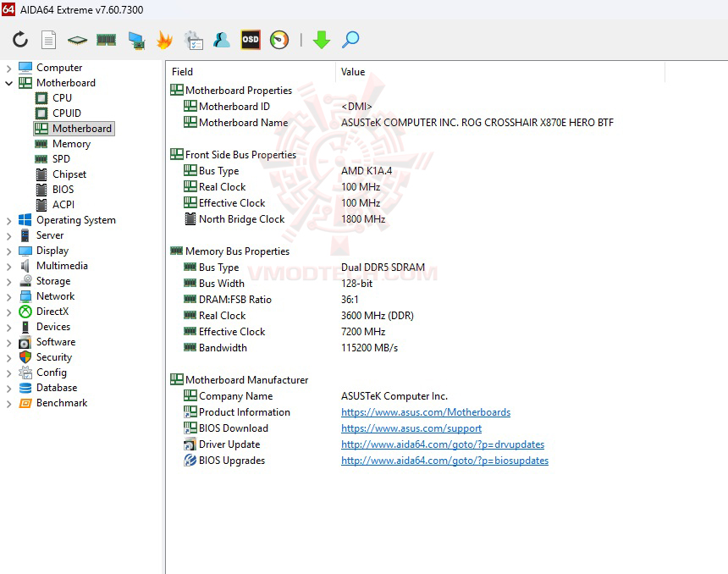
Task: Expand the Security tree node
Action: coord(8,358)
